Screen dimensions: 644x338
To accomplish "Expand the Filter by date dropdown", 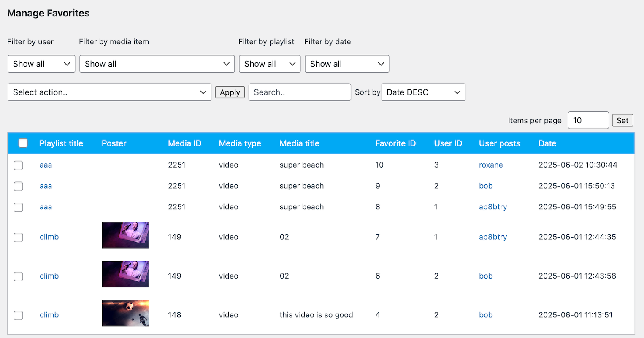I will tap(346, 64).
